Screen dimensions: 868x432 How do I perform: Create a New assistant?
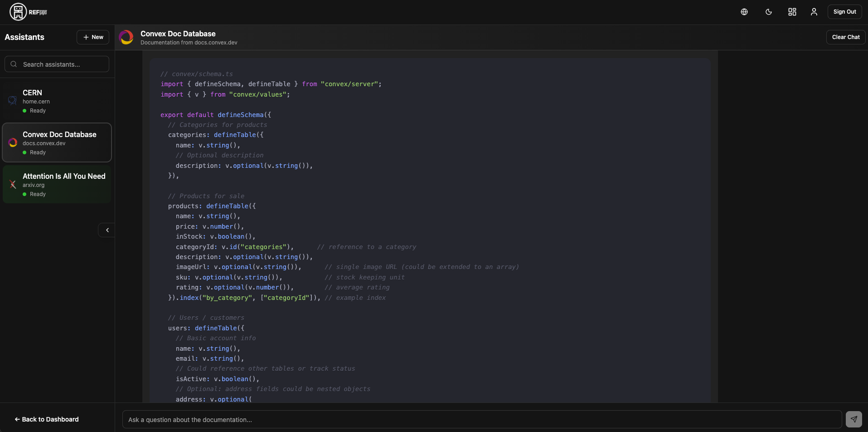[93, 37]
